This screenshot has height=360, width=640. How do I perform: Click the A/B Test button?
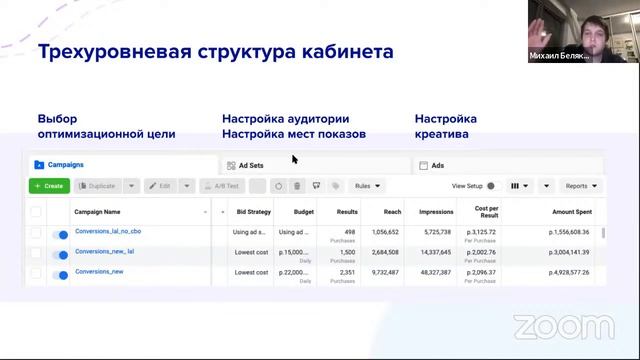pyautogui.click(x=222, y=186)
